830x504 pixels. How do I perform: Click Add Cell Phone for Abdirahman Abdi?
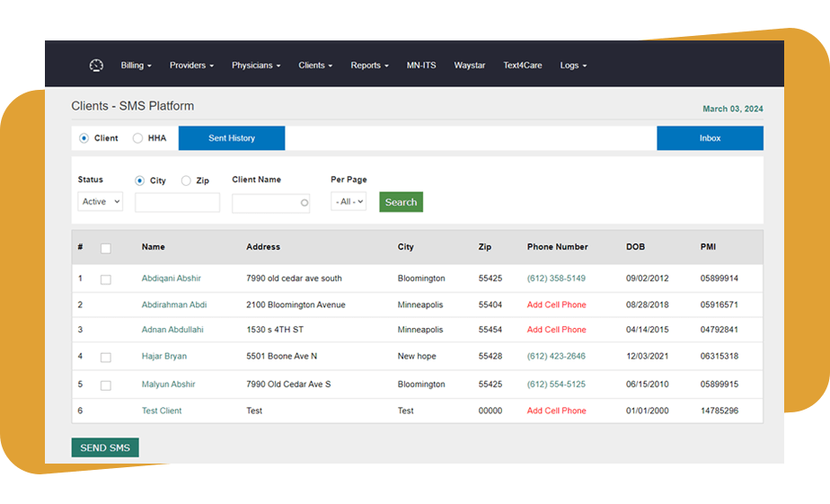[556, 305]
